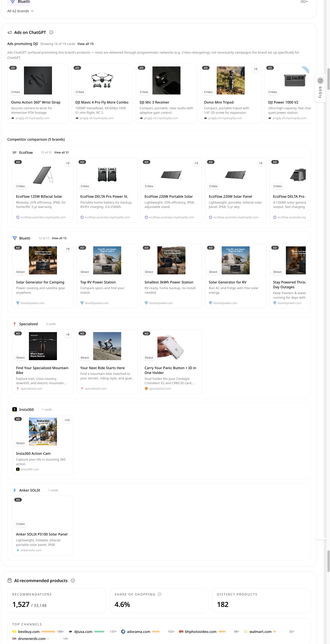The height and width of the screenshot is (644, 330).
Task: Click the ×3 badge on Osmo Mini Tripod
Action: click(x=256, y=69)
